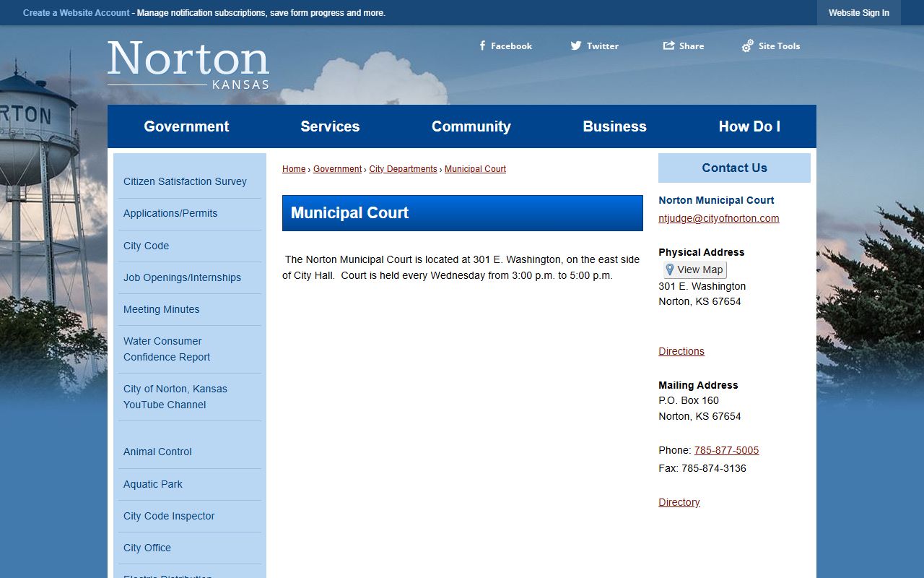Click Physical Address label
924x578 pixels.
[702, 252]
